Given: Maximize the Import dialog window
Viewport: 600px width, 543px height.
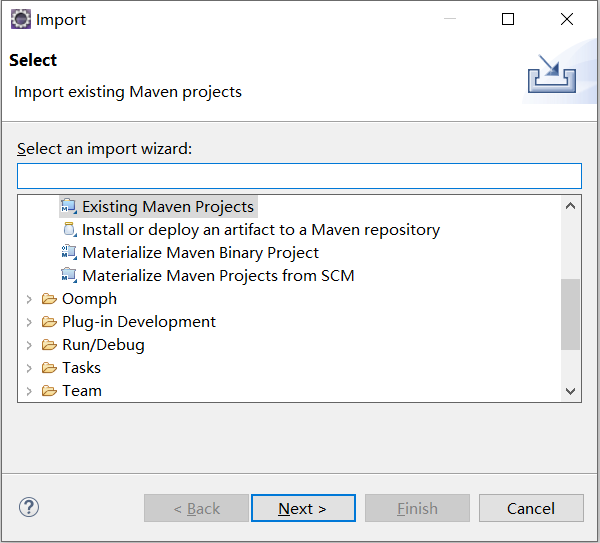Looking at the screenshot, I should click(508, 19).
